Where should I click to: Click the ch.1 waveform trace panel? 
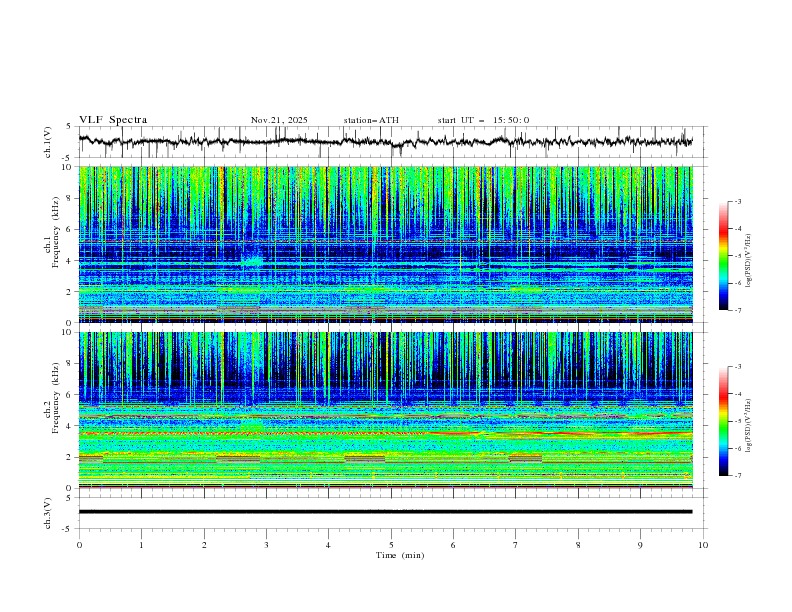pos(385,141)
